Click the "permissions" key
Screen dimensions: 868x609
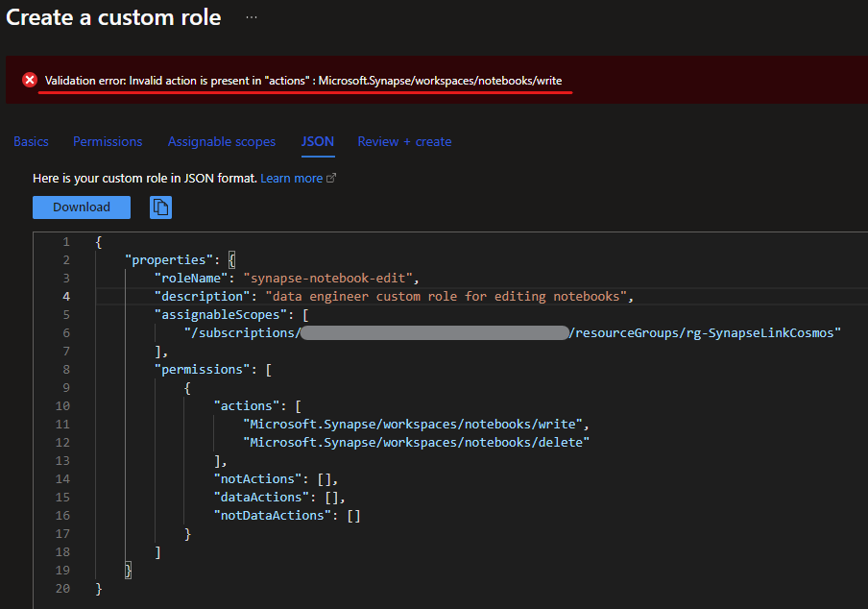pyautogui.click(x=202, y=369)
